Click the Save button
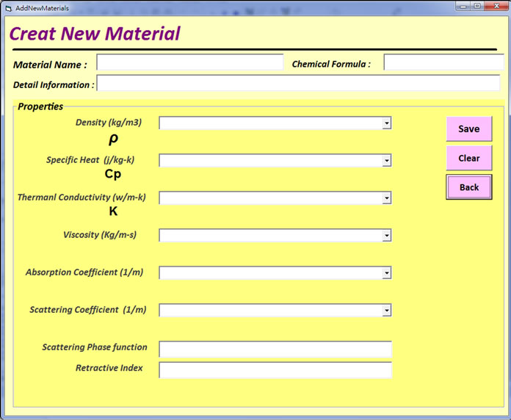This screenshot has width=511, height=420. tap(468, 128)
